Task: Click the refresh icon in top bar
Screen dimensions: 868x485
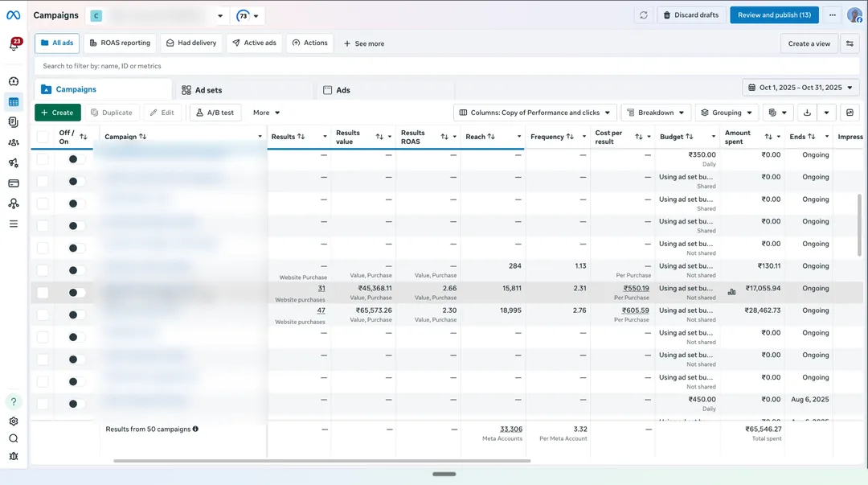Action: (643, 15)
